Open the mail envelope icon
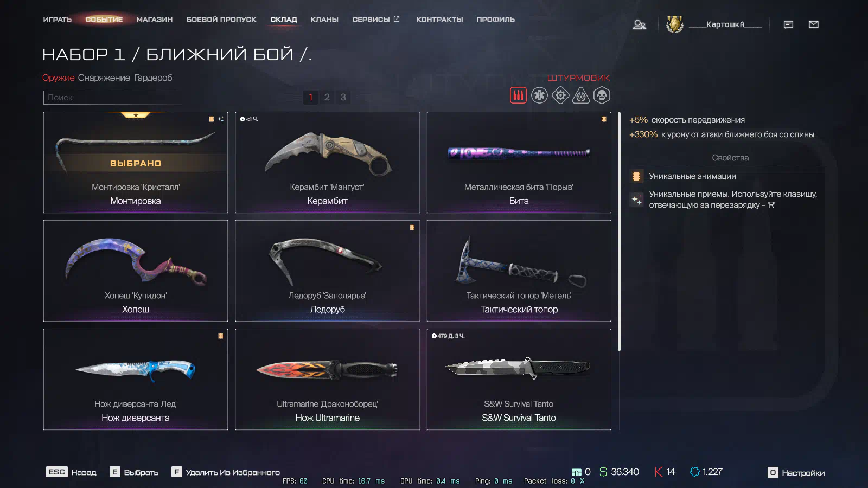This screenshot has height=488, width=868. coord(814,24)
